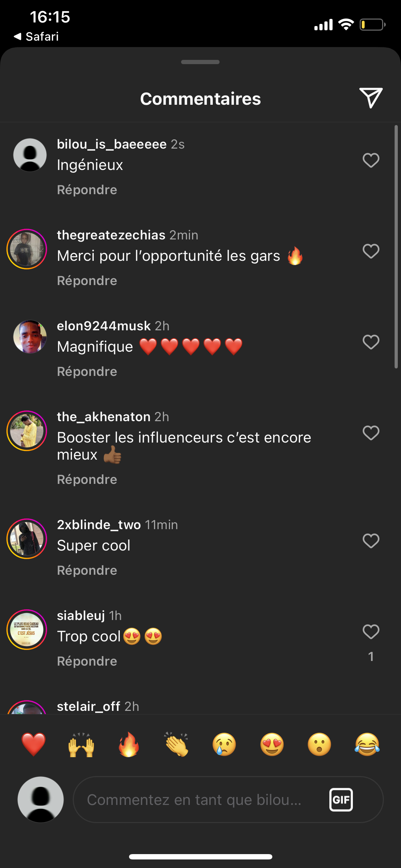Insert the fire quick emoji

click(x=129, y=744)
